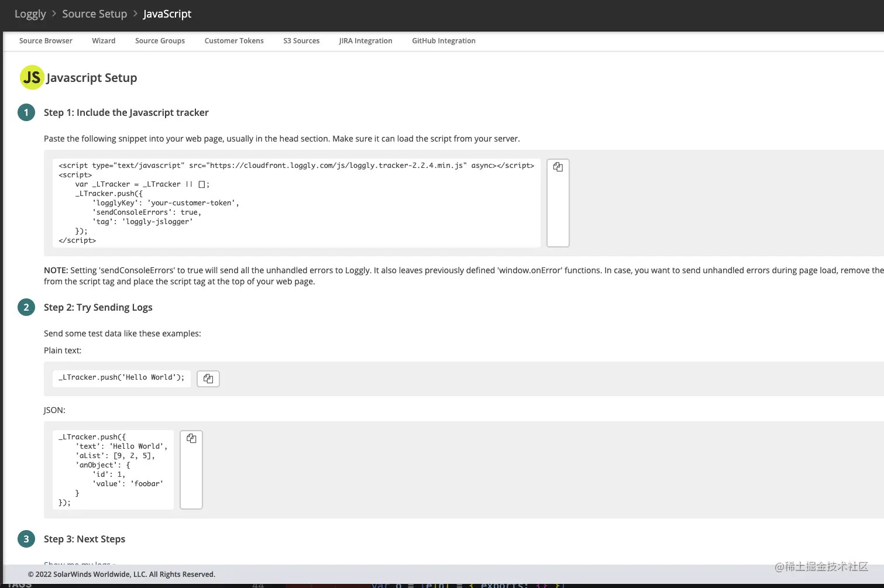Click the 'value': 'foobar' code line
This screenshot has height=588, width=884.
[128, 484]
